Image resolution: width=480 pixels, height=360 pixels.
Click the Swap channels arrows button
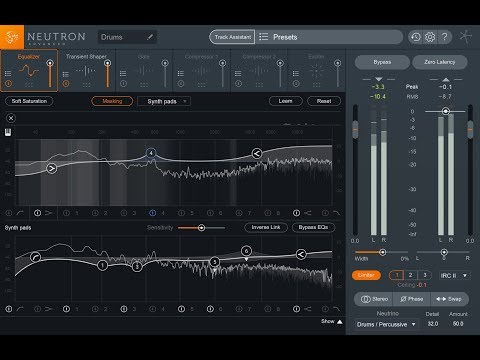coord(449,299)
